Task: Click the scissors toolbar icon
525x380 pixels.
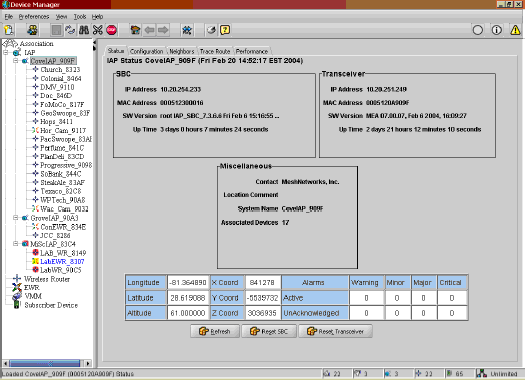Action: point(97,30)
